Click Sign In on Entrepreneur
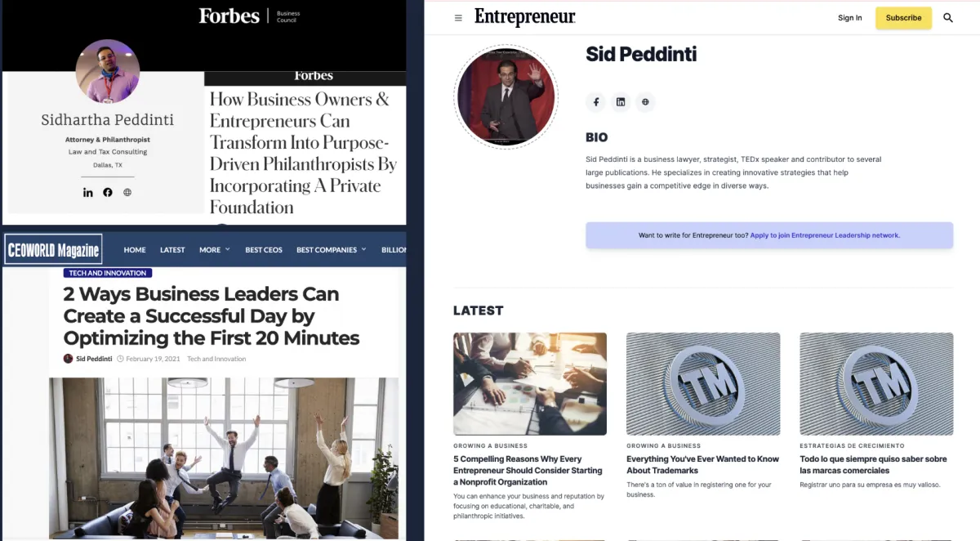The width and height of the screenshot is (980, 541). click(849, 18)
